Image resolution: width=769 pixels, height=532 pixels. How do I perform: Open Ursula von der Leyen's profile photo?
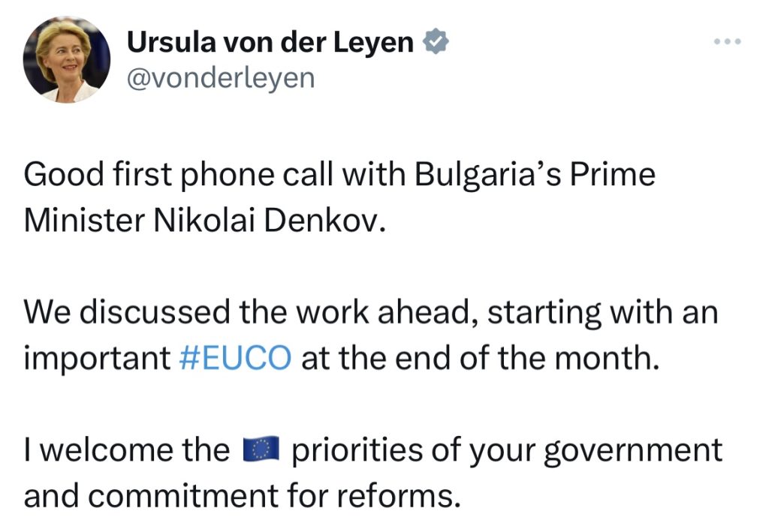coord(67,59)
